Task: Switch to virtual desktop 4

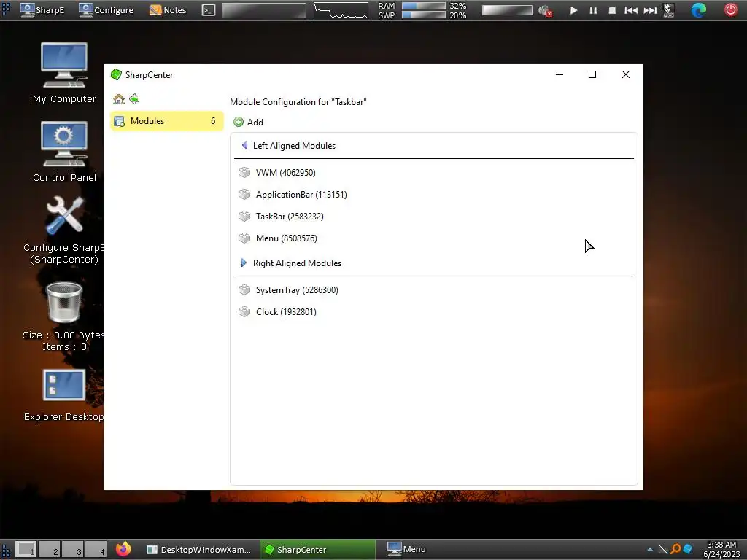Action: 96,550
